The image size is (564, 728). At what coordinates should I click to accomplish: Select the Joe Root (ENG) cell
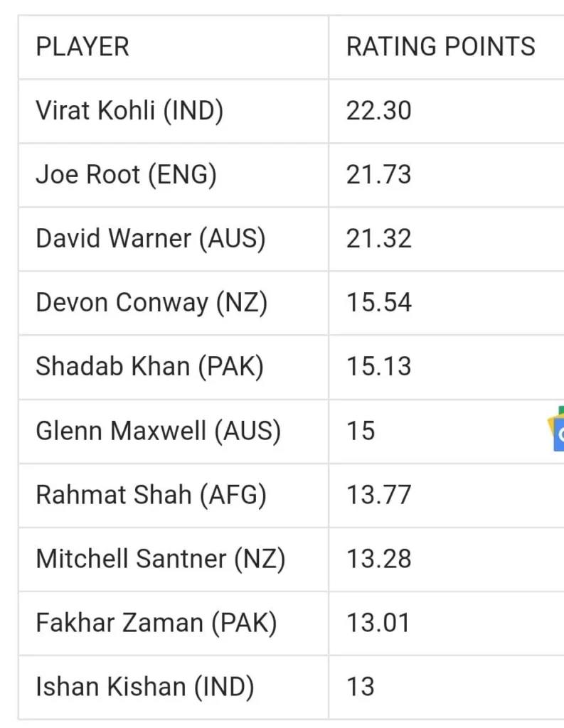tap(126, 175)
